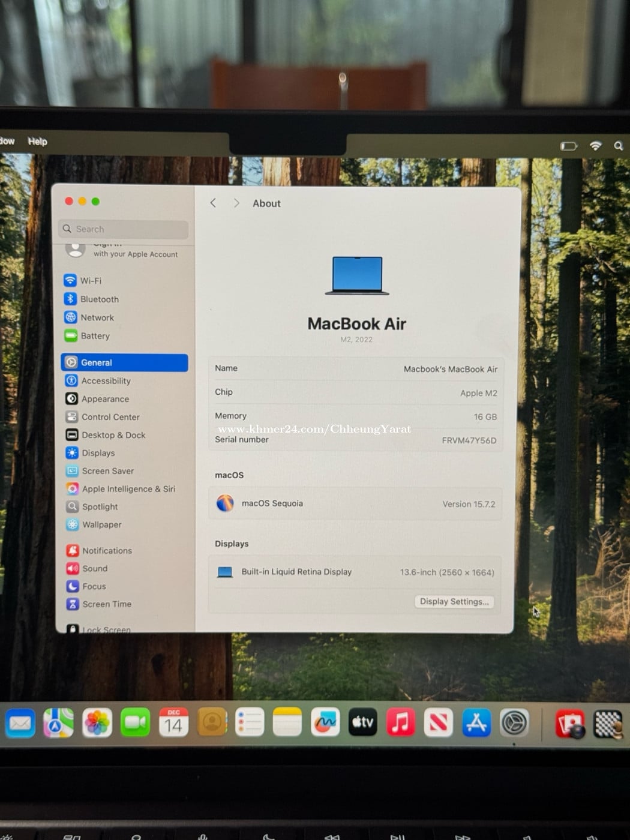Open the Help menu
The width and height of the screenshot is (630, 840).
pos(37,142)
